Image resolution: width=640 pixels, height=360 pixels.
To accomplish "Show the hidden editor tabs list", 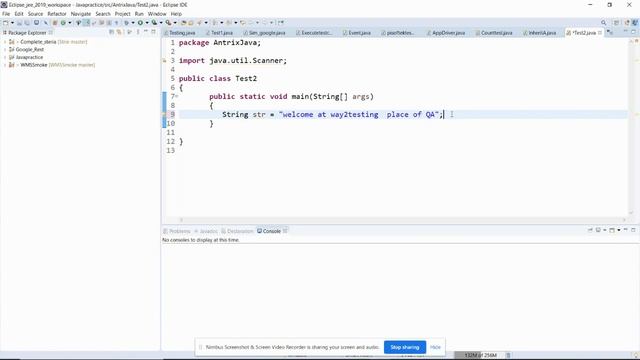I will tap(610, 33).
